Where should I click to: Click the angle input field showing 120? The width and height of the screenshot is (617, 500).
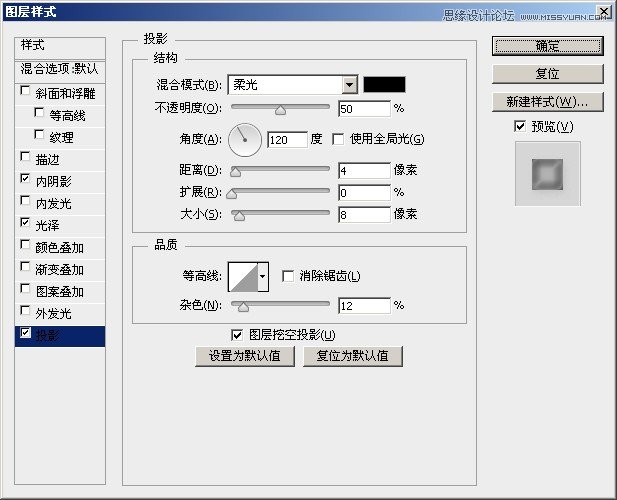click(287, 140)
